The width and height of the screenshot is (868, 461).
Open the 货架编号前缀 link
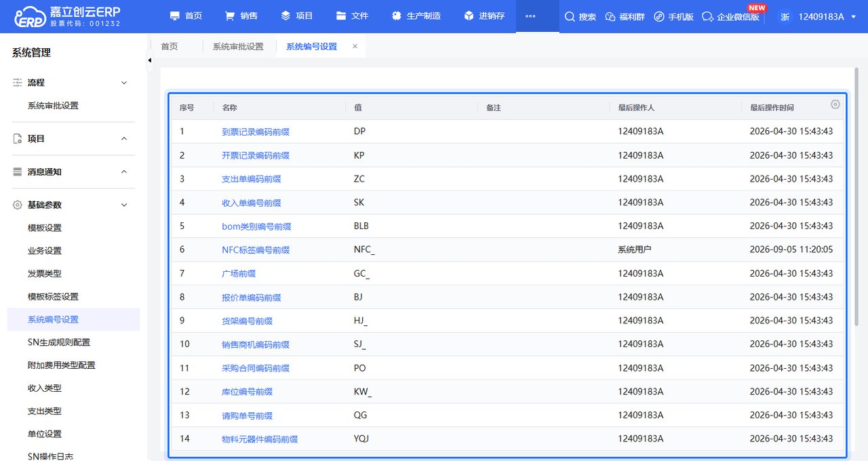pos(248,321)
